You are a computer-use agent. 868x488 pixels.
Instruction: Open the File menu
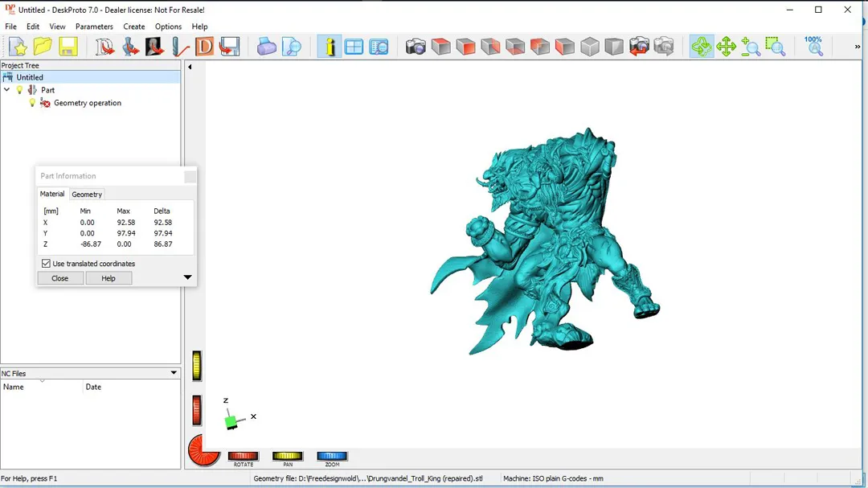pyautogui.click(x=10, y=27)
